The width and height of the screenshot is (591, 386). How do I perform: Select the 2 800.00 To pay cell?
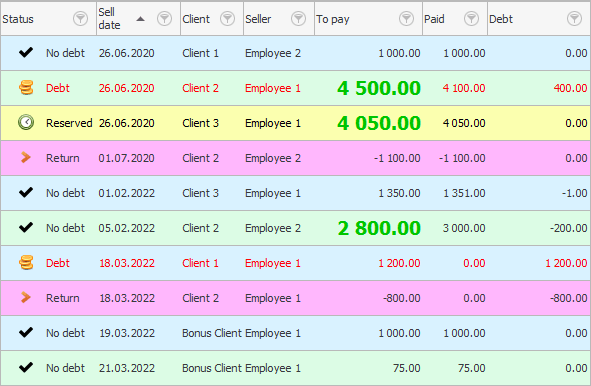click(379, 228)
